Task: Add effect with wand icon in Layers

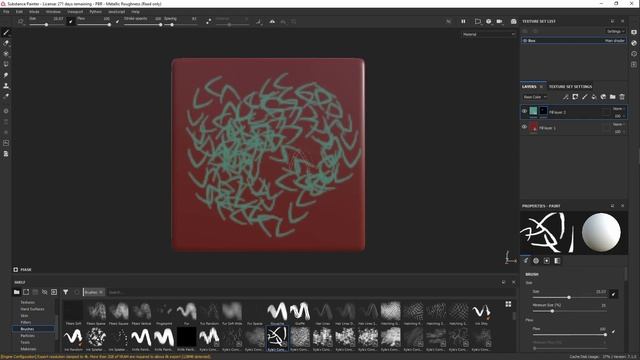Action: (x=566, y=97)
